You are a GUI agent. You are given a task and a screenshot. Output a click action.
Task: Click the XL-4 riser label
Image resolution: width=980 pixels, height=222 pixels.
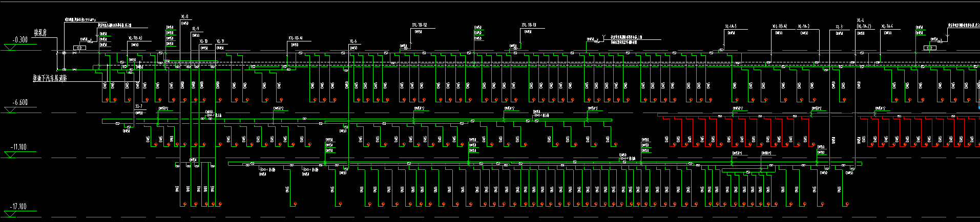861,20
